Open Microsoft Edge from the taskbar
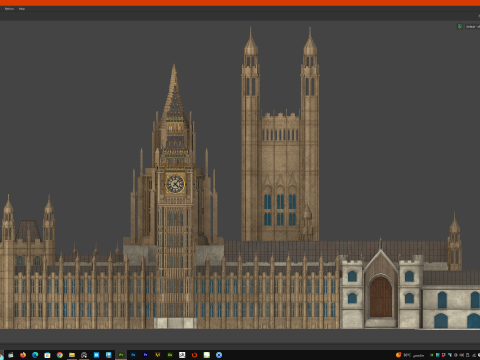Image resolution: width=480 pixels, height=360 pixels. 35,355
